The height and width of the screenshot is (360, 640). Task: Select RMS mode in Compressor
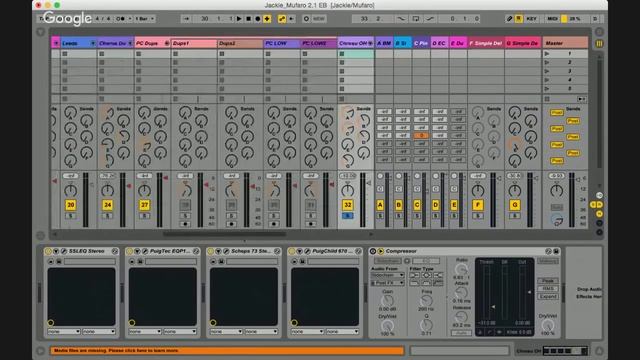548,289
